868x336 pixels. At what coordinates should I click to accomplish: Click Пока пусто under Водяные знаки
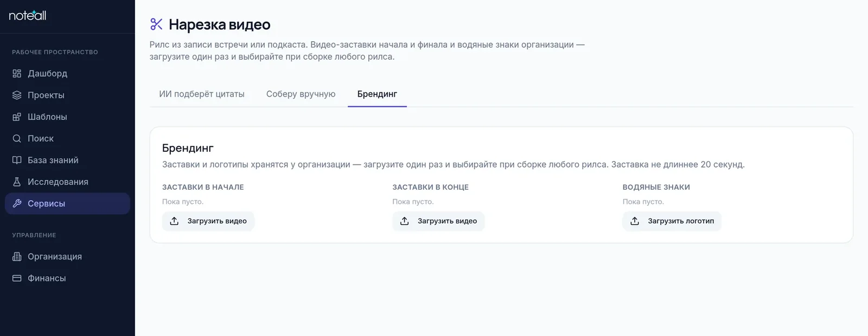pyautogui.click(x=643, y=202)
